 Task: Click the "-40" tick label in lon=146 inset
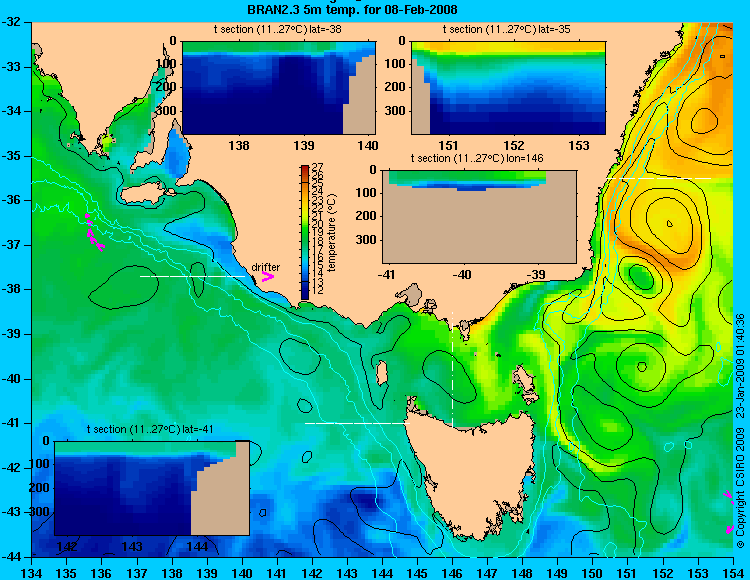[x=462, y=274]
